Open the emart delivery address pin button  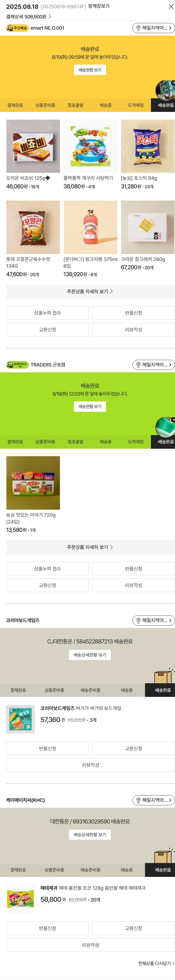tap(153, 28)
